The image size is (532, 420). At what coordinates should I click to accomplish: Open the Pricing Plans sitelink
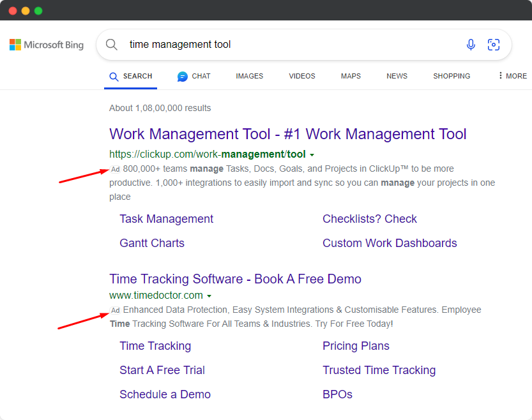point(356,346)
